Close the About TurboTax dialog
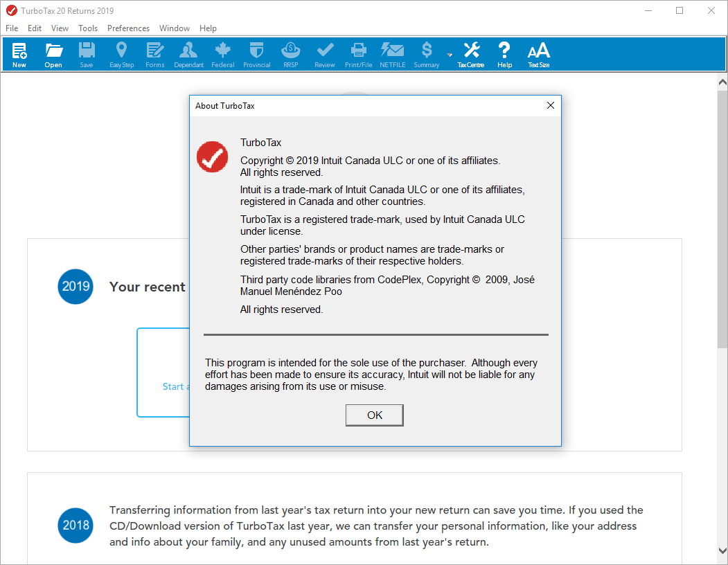The image size is (728, 565). click(550, 105)
